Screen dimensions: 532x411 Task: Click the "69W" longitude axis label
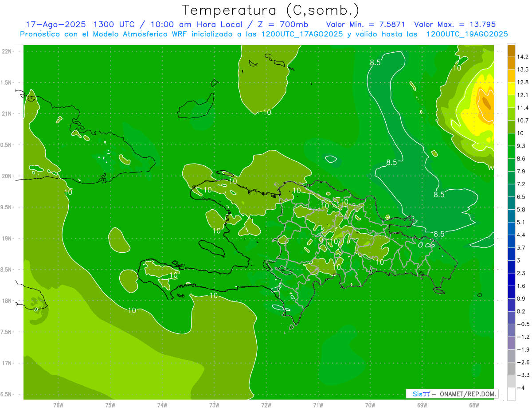click(x=422, y=405)
